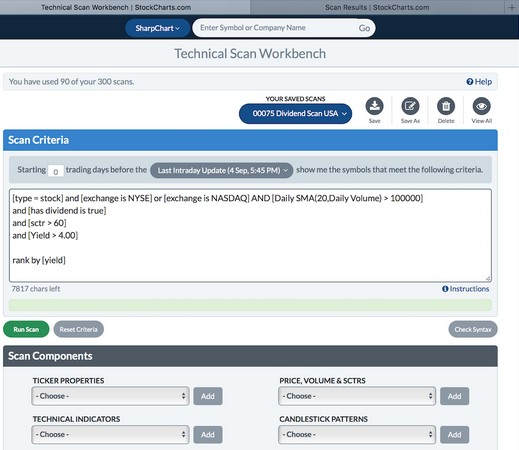
Task: Click the 'and [has dividend is true]' line
Action: [x=59, y=210]
